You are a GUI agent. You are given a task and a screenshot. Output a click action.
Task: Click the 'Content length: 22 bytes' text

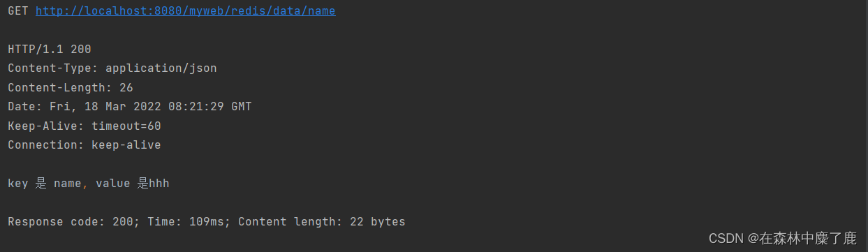click(322, 222)
